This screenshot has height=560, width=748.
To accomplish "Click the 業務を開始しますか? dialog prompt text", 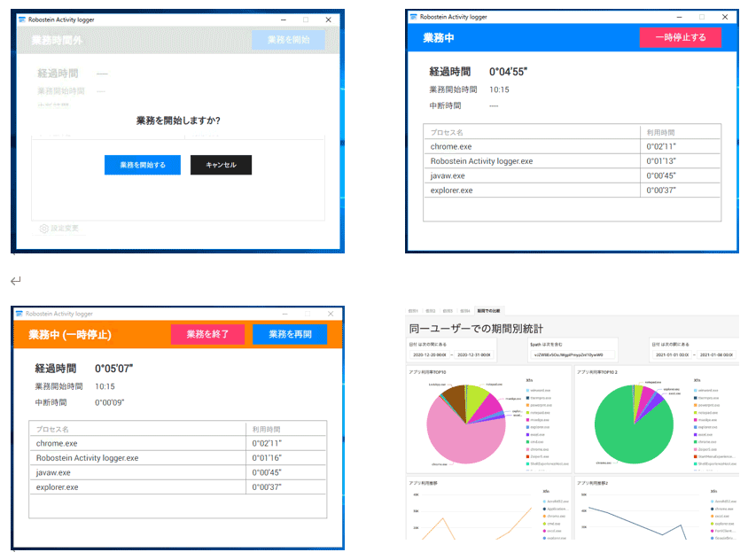I will click(178, 121).
